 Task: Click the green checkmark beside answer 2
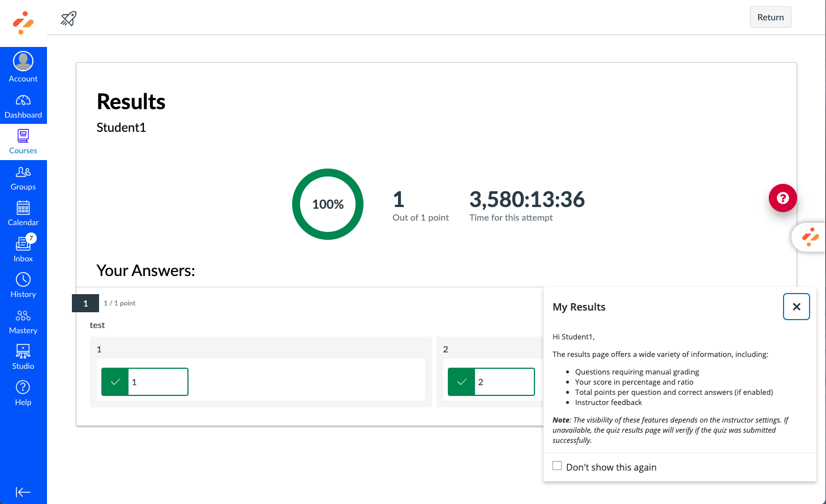tap(462, 382)
